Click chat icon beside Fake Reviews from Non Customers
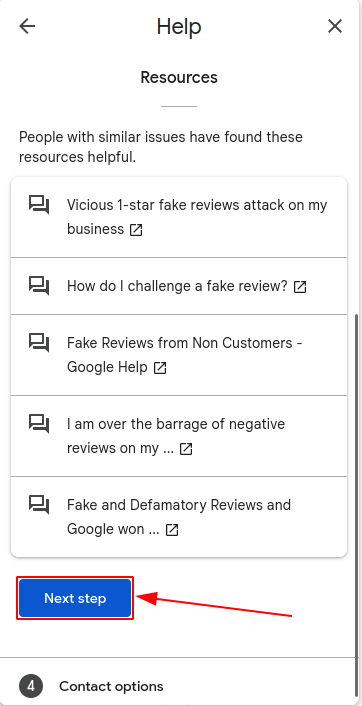Image resolution: width=362 pixels, height=706 pixels. pyautogui.click(x=39, y=343)
